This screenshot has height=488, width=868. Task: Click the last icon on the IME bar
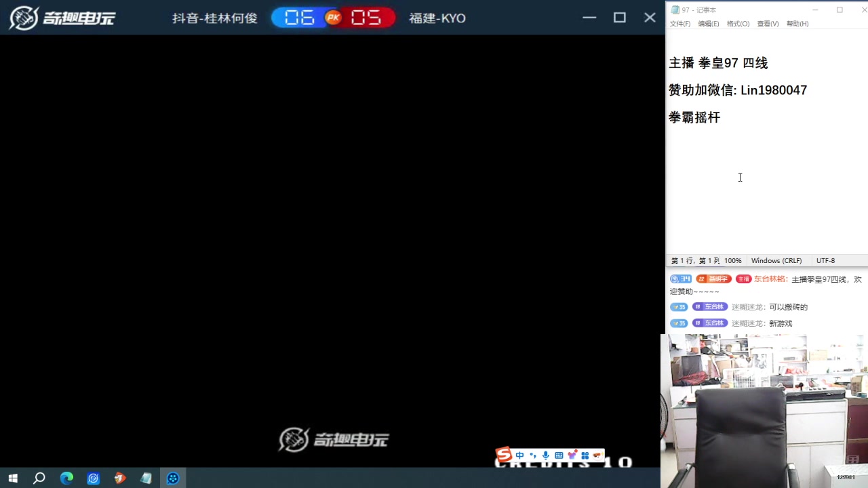tap(597, 455)
